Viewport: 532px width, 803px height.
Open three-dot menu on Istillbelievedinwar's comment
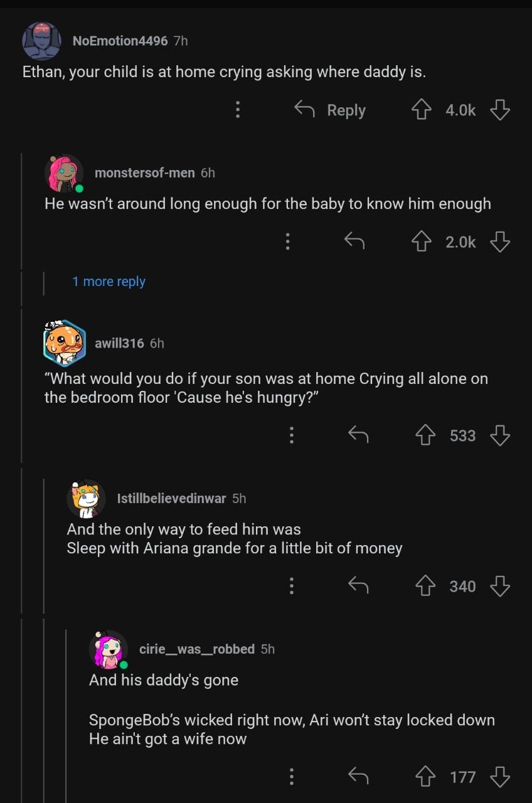292,586
